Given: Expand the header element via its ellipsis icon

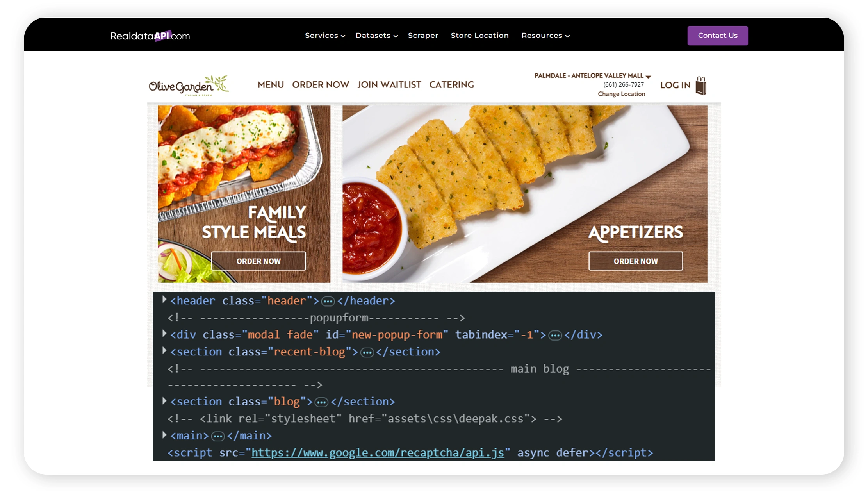Looking at the screenshot, I should (328, 301).
